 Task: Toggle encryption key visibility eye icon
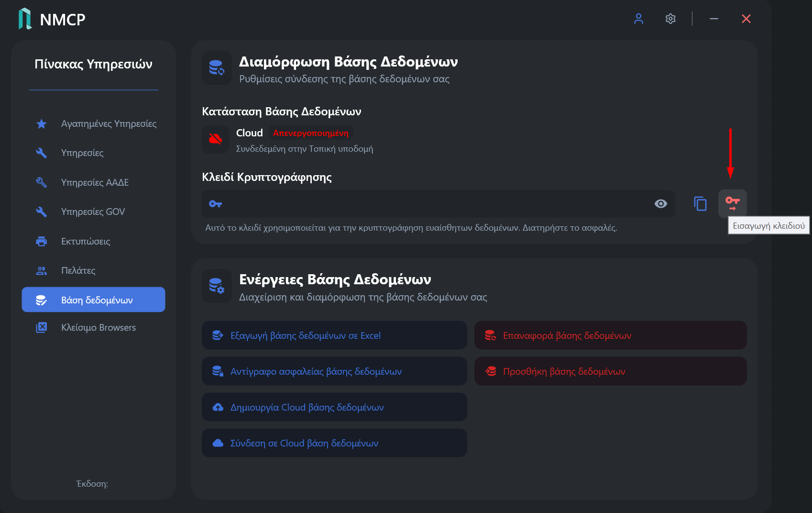[x=661, y=204]
